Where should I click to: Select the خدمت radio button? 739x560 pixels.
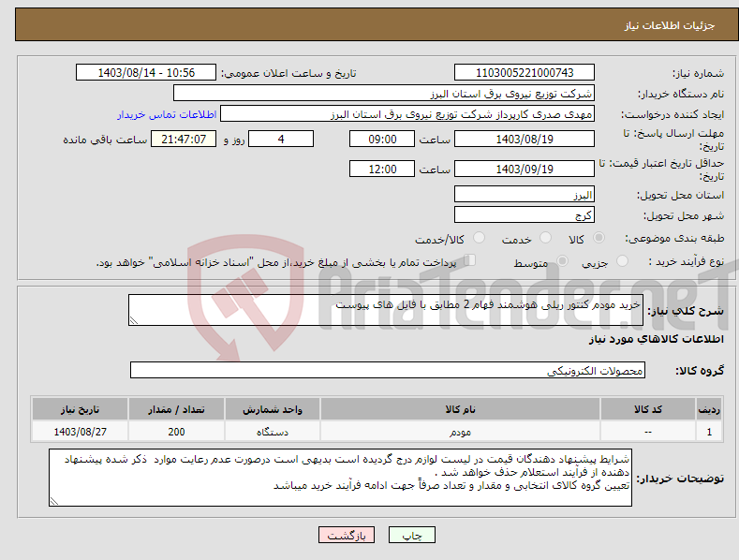point(545,238)
